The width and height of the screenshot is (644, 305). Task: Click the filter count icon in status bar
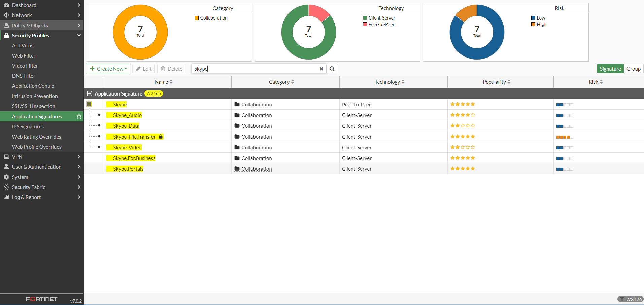coord(622,299)
